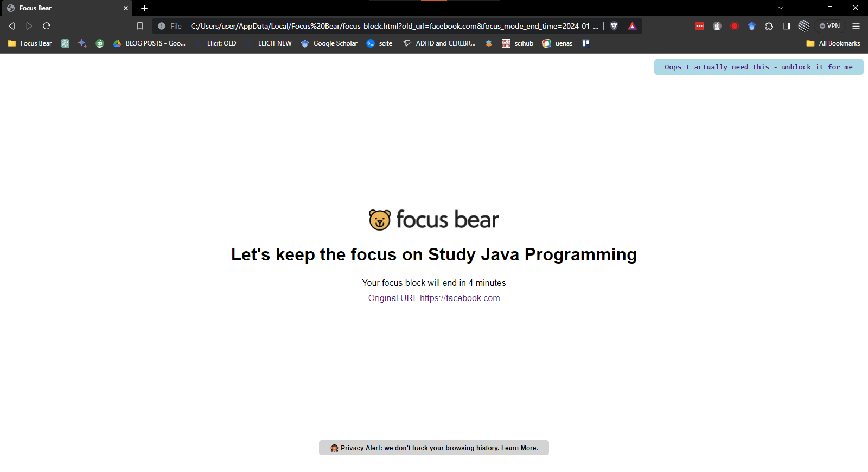View site info via the File icon
This screenshot has width=868, height=472.
(x=169, y=26)
